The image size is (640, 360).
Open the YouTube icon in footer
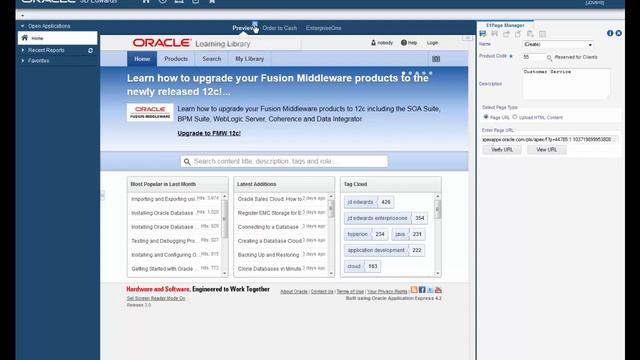point(438,289)
